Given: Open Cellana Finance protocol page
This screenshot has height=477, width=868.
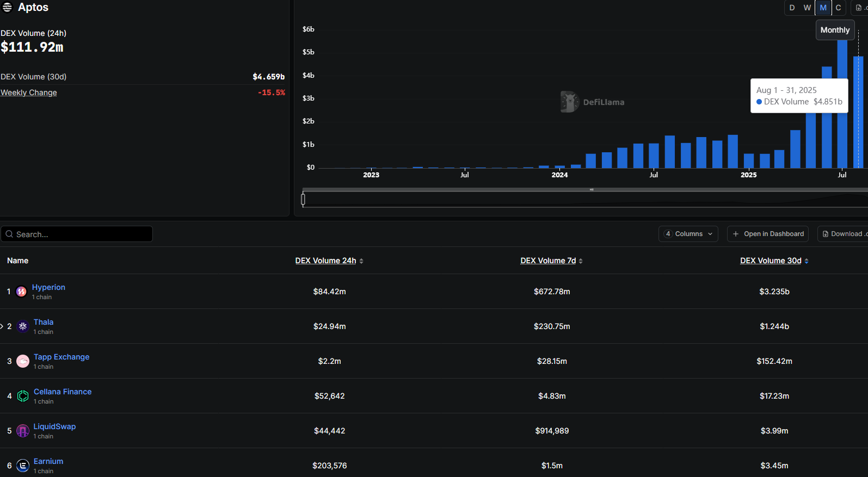Looking at the screenshot, I should click(x=63, y=392).
